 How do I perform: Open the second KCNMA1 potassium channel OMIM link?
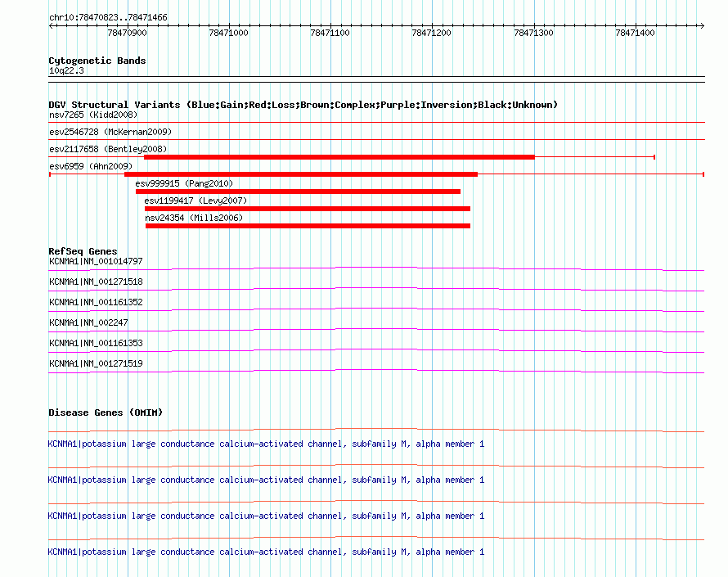(266, 480)
